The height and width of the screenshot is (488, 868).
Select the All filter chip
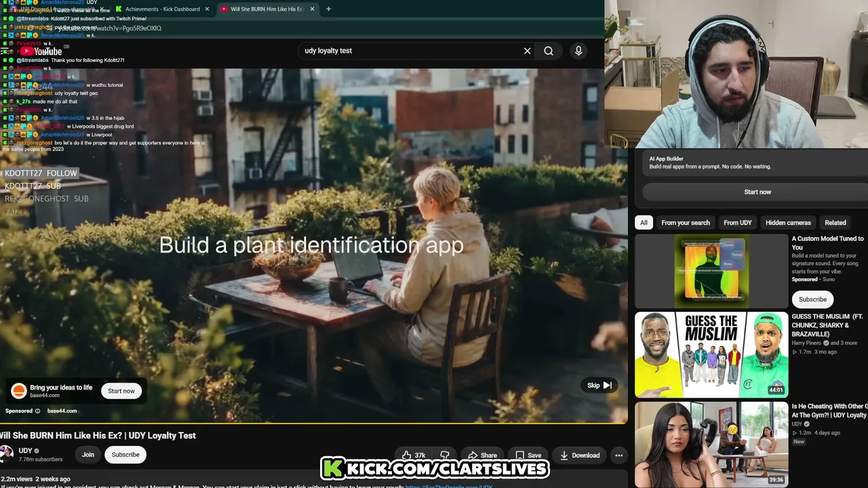tap(644, 222)
